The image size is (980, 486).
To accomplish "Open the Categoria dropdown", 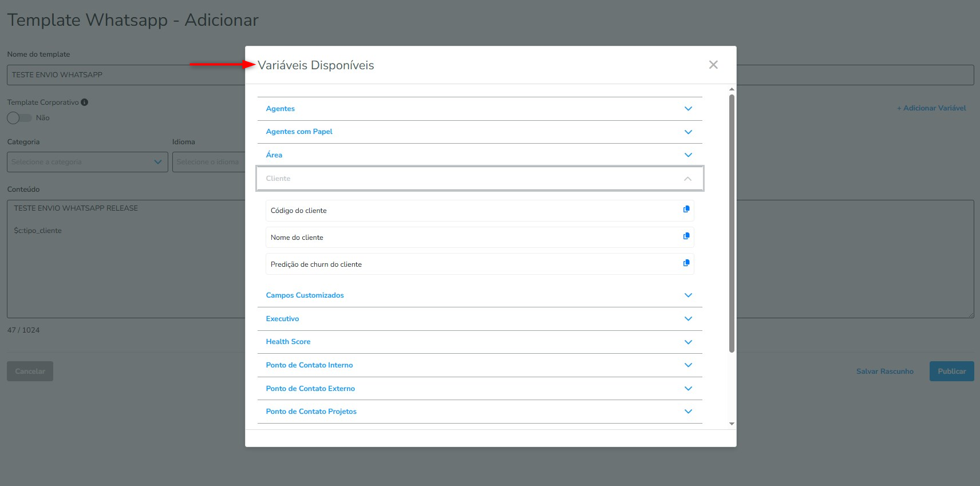I will point(87,162).
